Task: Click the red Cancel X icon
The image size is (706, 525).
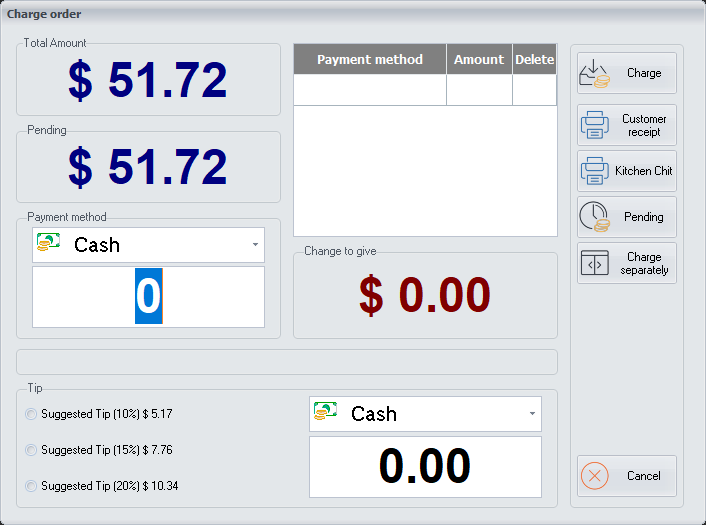Action: (595, 476)
